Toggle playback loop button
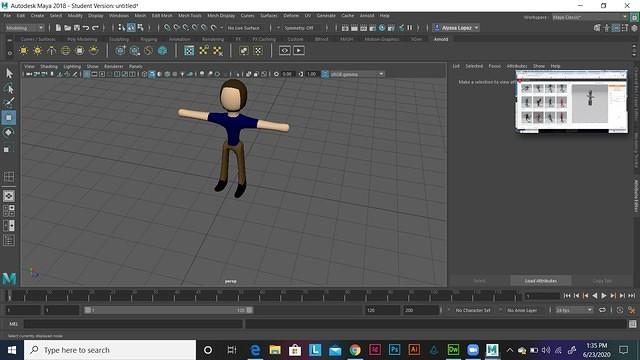 tap(602, 310)
